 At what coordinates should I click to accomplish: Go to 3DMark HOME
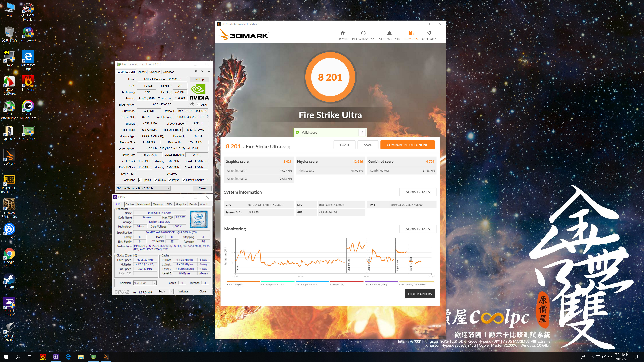[x=342, y=36]
